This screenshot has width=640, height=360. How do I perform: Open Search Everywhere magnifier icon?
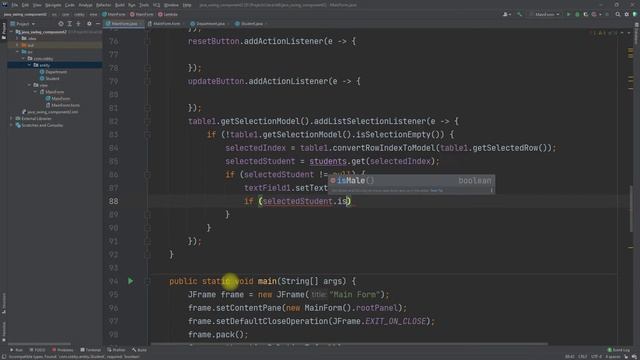(x=618, y=14)
